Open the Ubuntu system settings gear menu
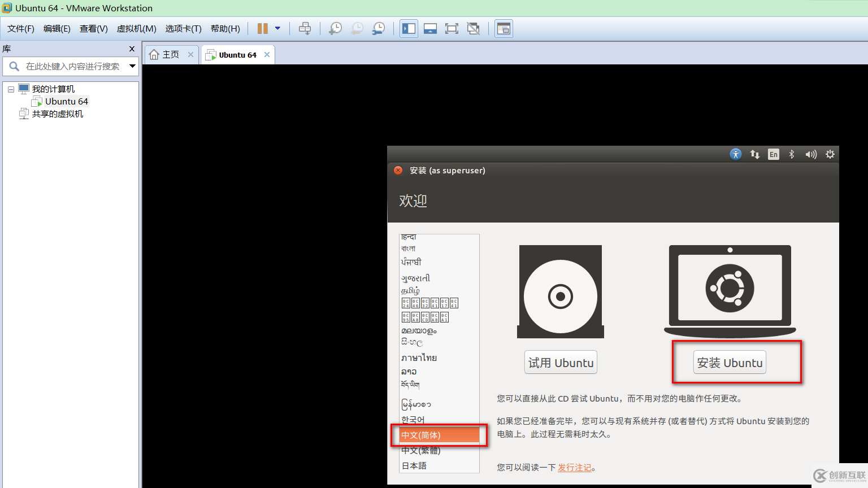 (830, 154)
